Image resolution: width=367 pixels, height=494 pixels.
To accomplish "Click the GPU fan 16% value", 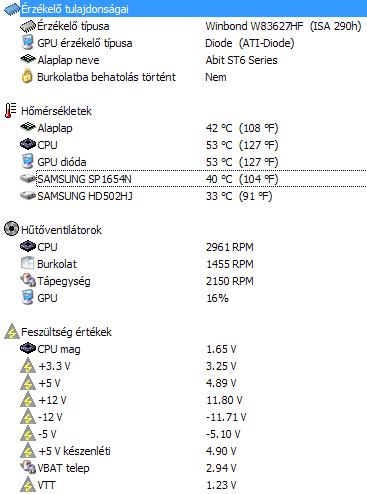I will click(217, 298).
